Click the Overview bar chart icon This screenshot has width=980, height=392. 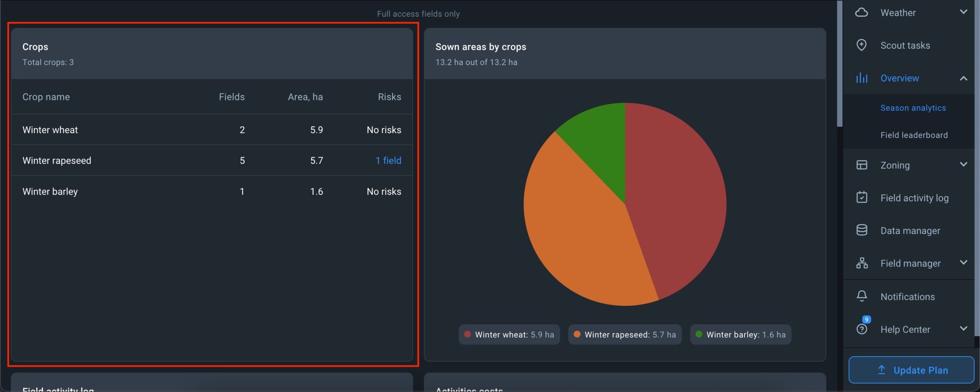point(861,78)
